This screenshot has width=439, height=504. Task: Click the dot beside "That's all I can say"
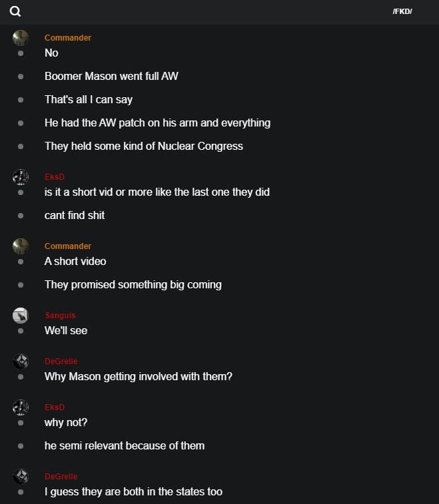(x=21, y=100)
